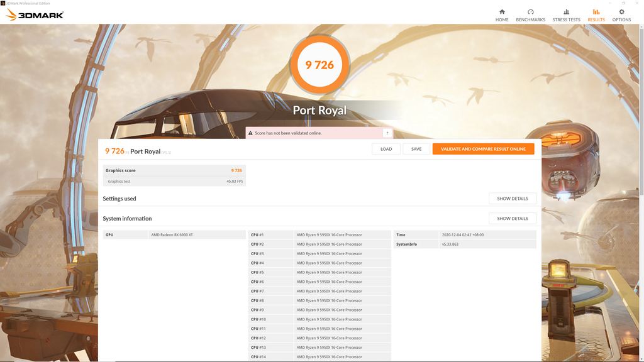The width and height of the screenshot is (644, 362).
Task: Click the 'Score has not been validated online' message
Action: [x=288, y=133]
